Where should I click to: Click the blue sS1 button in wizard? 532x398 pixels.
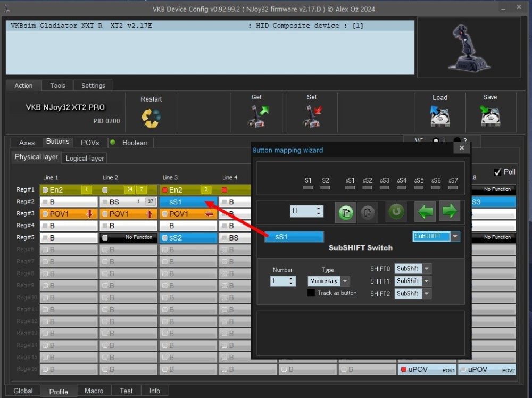pyautogui.click(x=294, y=237)
